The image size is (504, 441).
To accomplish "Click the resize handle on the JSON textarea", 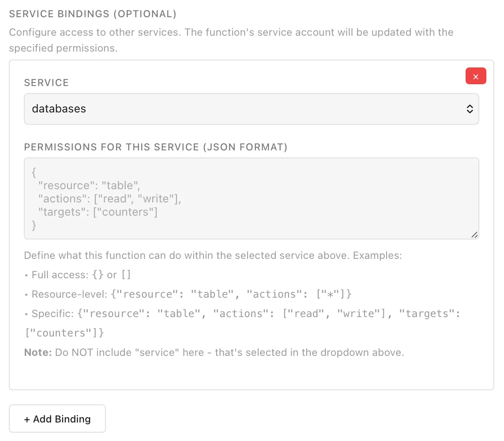I will point(475,235).
